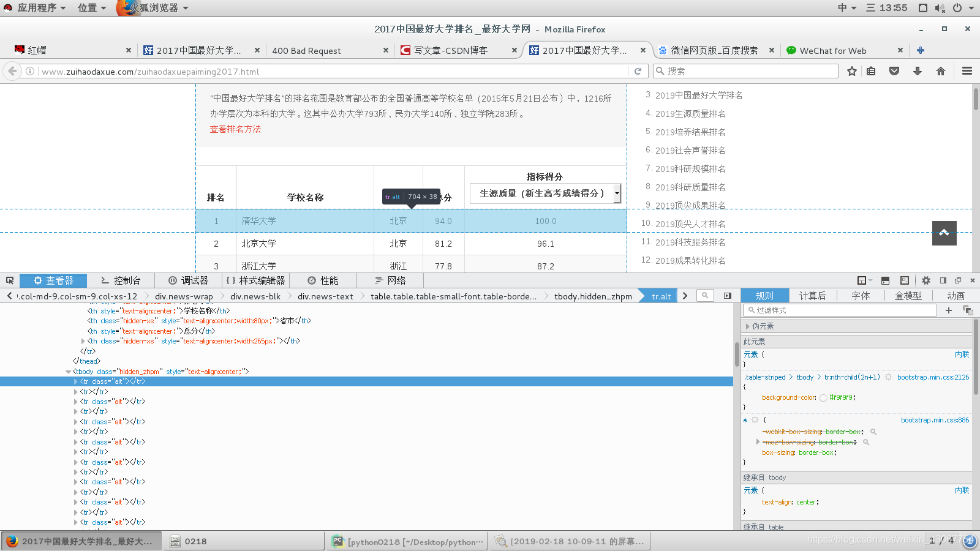The width and height of the screenshot is (980, 551).
Task: Go back with the back arrow button
Action: pos(12,71)
